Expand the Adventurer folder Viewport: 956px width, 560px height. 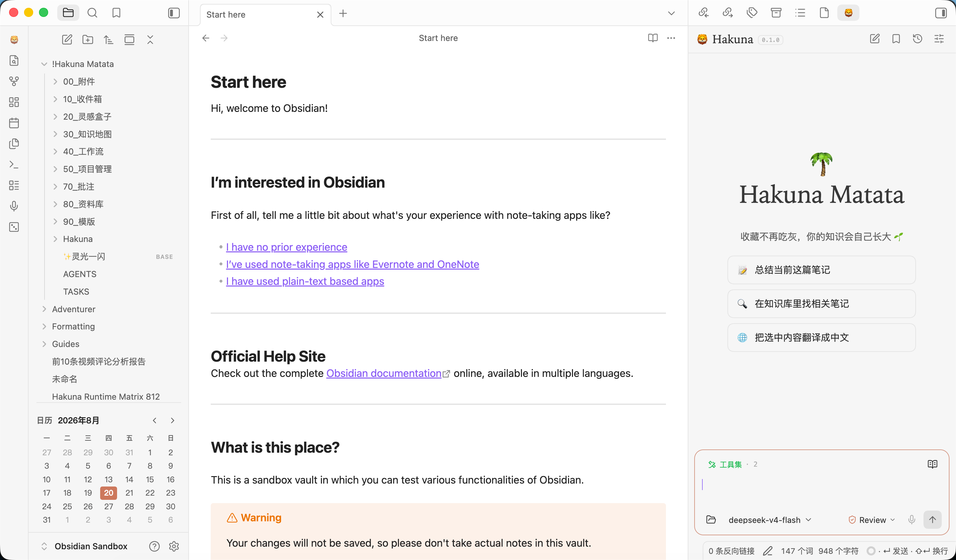click(x=44, y=309)
